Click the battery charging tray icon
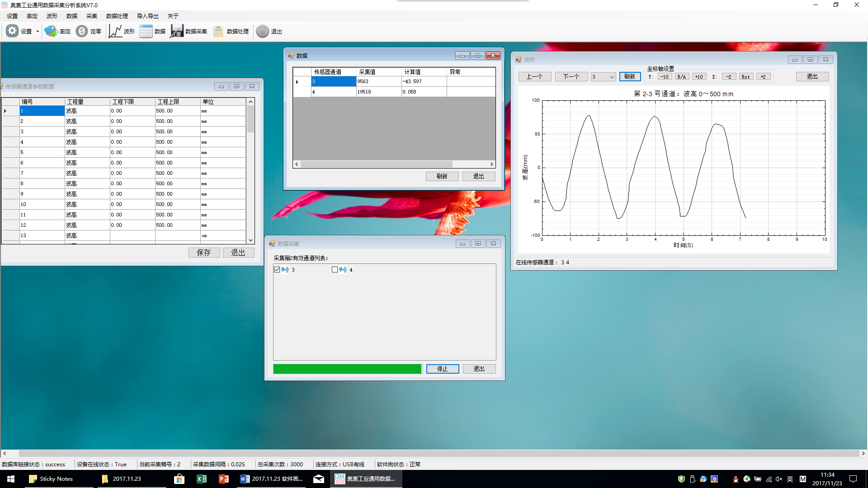 click(x=757, y=479)
